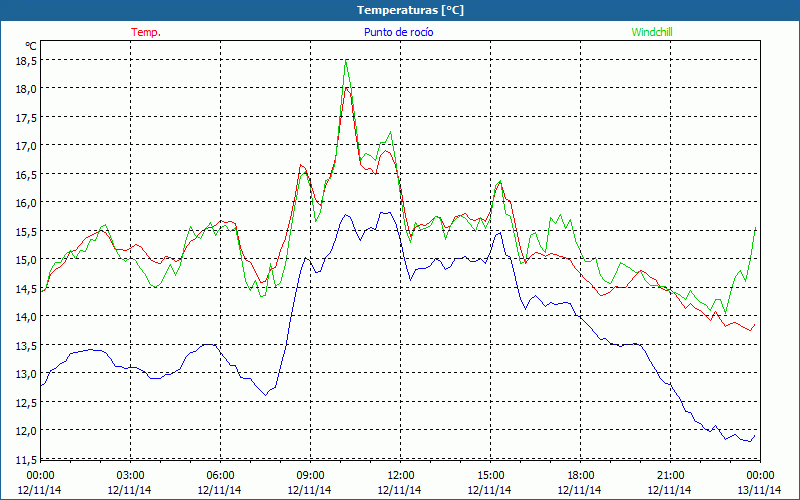Click the 12,5 y-axis value
Image resolution: width=800 pixels, height=500 pixels.
[28, 403]
